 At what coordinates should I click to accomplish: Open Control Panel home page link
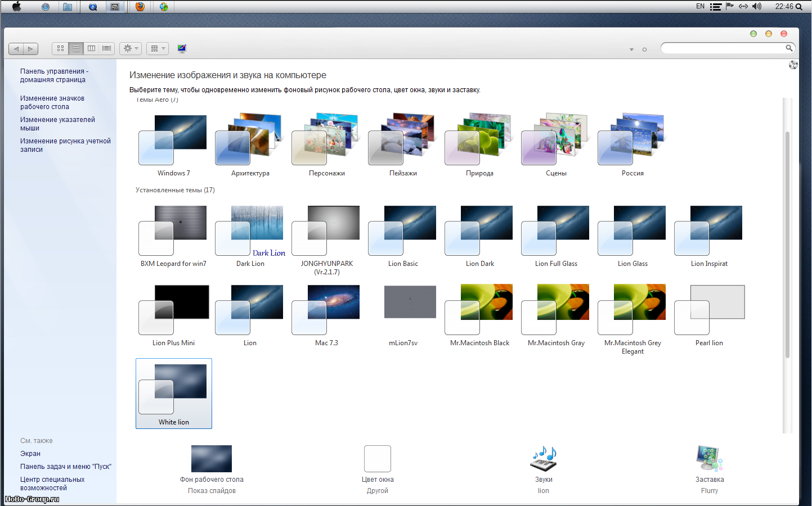(54, 75)
